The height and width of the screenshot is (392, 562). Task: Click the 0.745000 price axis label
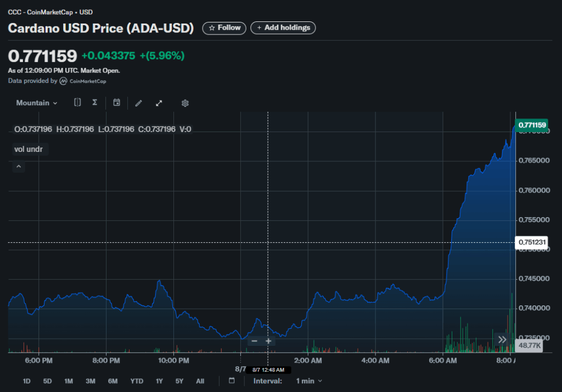coord(534,279)
